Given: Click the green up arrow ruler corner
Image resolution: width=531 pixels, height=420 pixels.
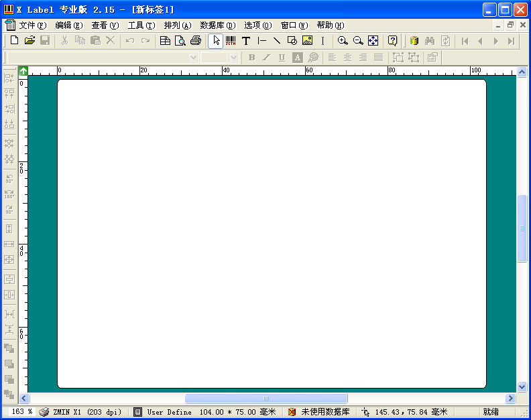Looking at the screenshot, I should coord(23,71).
